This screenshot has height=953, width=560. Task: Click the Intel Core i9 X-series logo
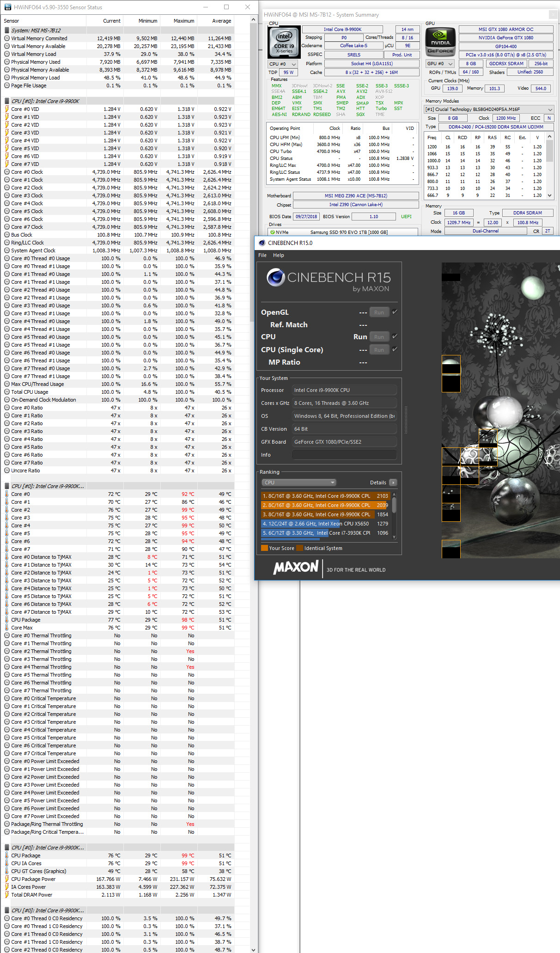click(284, 42)
